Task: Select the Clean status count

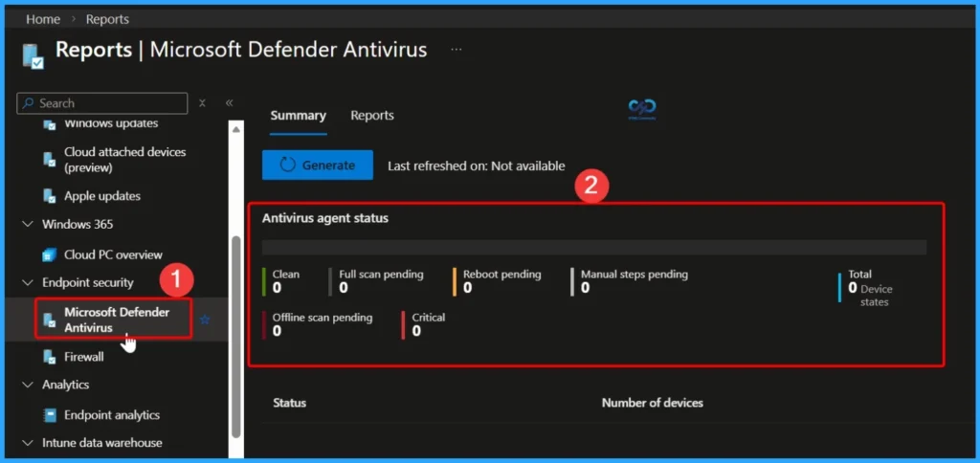Action: (x=277, y=288)
